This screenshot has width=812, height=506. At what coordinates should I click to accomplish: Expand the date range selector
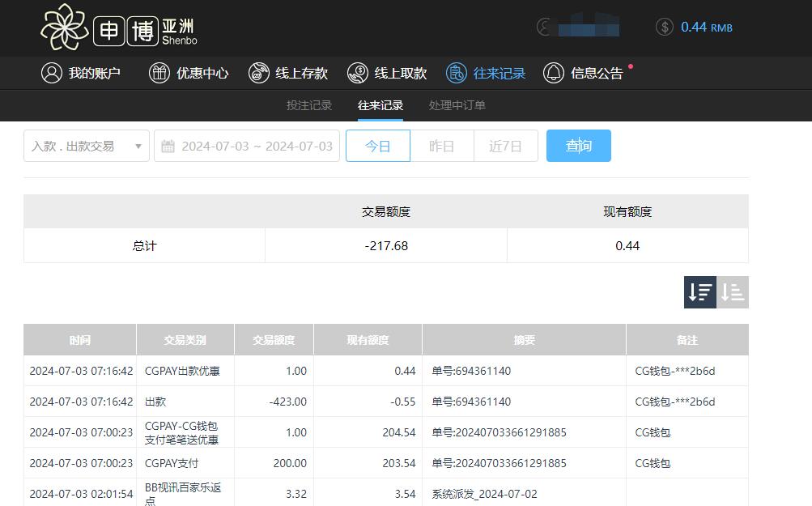(247, 146)
